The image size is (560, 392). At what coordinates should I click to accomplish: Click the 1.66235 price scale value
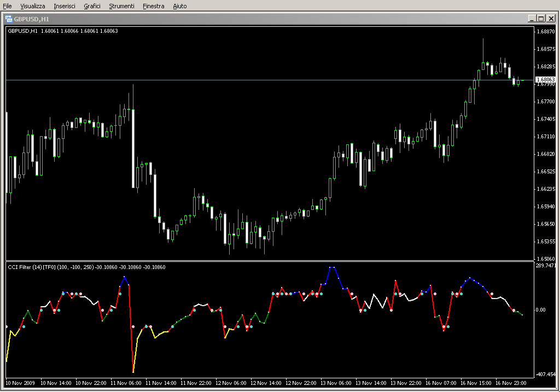546,189
